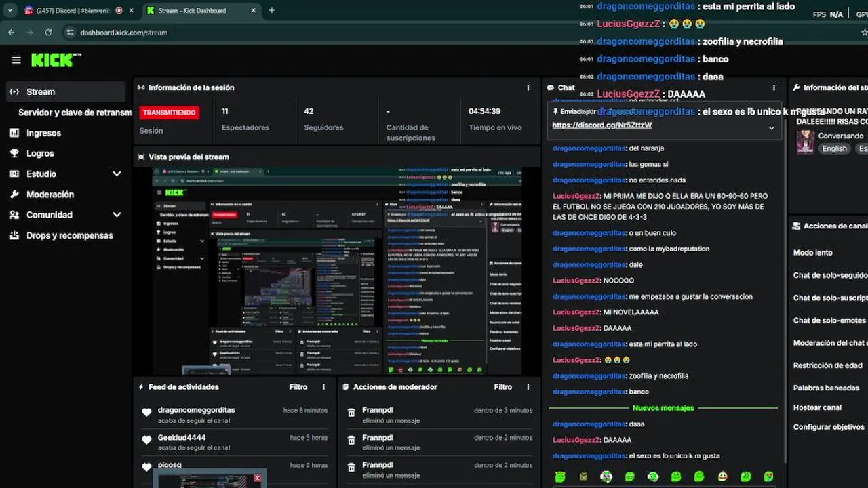Click the stream preview video

tap(337, 270)
